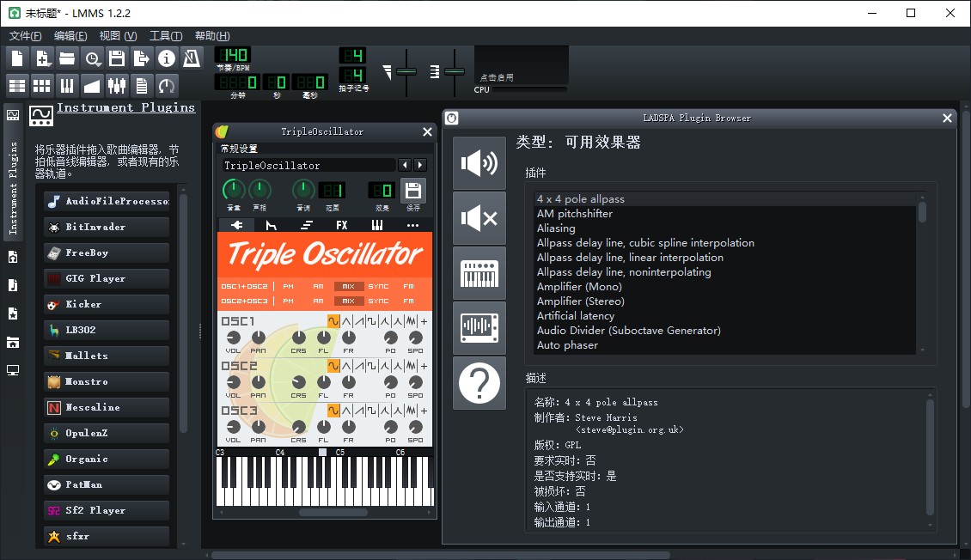
Task: Select Amplifier (Stereo) in plugin list
Action: pyautogui.click(x=725, y=301)
